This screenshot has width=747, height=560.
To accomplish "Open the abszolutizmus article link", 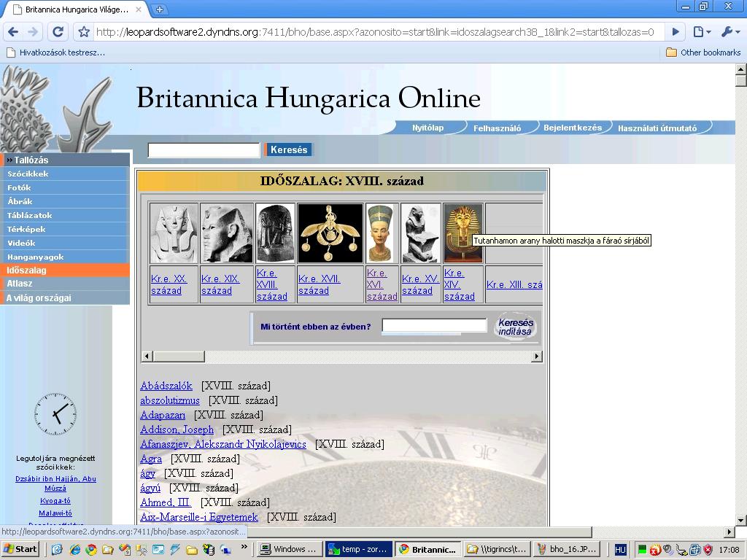I will (170, 400).
